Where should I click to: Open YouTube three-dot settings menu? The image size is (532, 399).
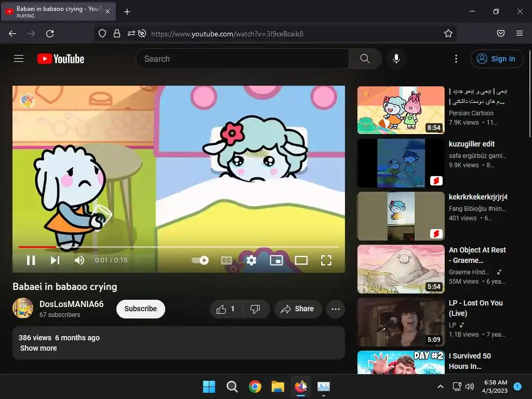(456, 59)
